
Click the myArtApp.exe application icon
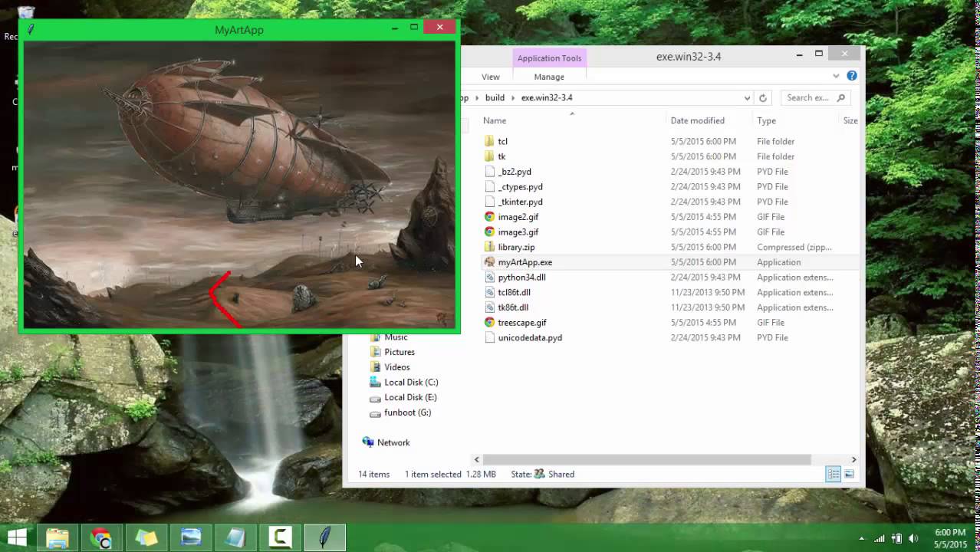click(489, 262)
